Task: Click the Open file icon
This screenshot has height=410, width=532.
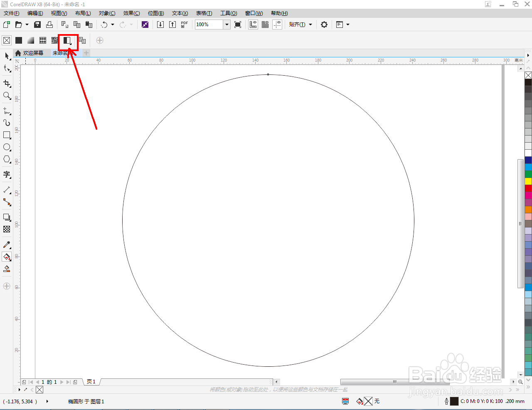Action: [x=18, y=25]
